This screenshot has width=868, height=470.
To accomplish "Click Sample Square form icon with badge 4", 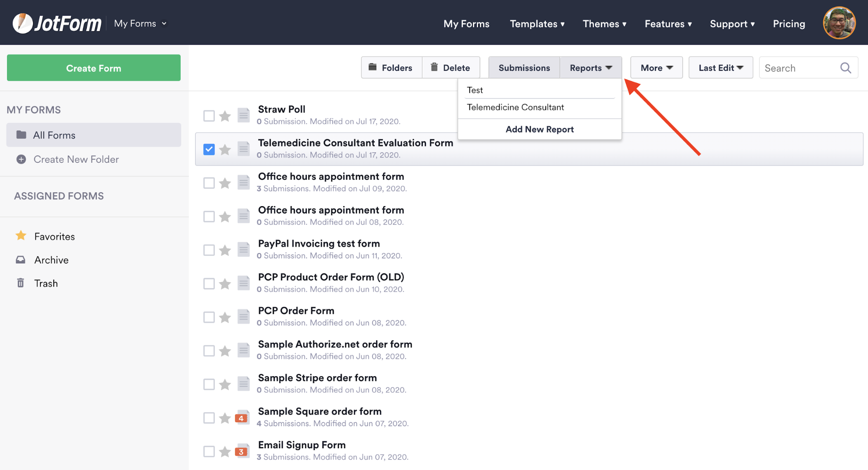I will (243, 418).
